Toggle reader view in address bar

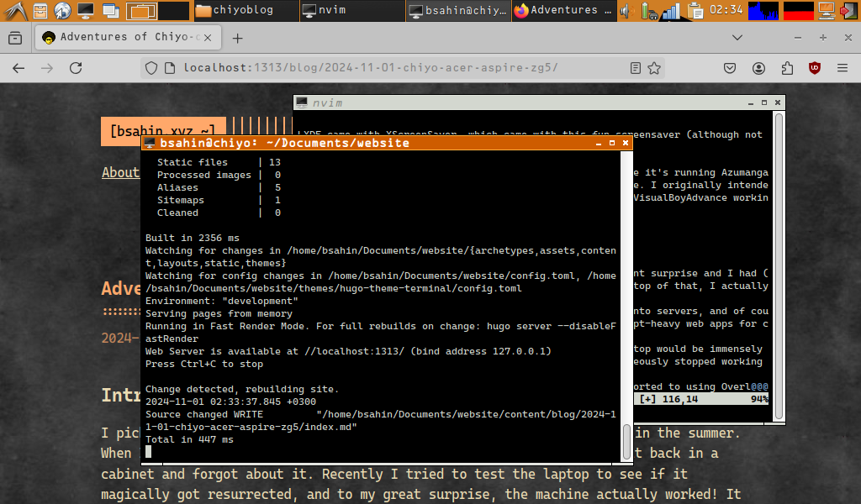pyautogui.click(x=636, y=68)
